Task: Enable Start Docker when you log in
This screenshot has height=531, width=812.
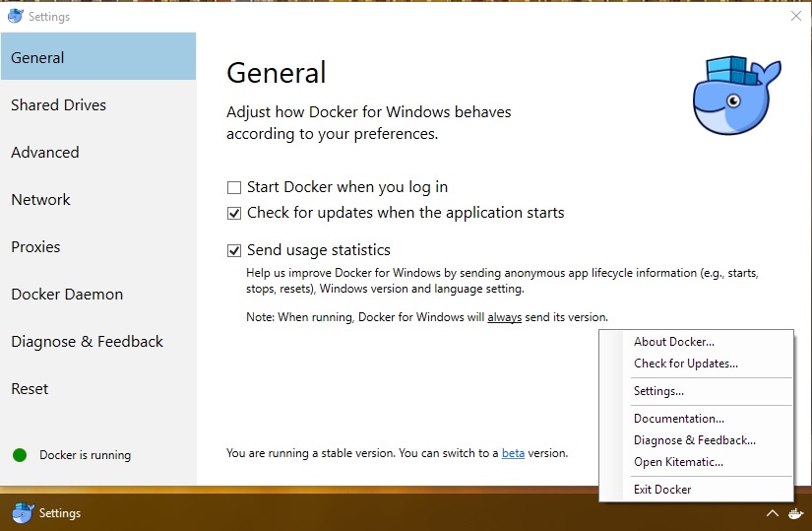Action: [x=234, y=187]
